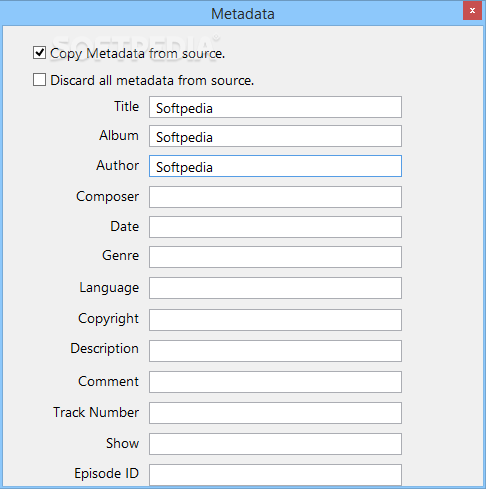Focus the Author text box
Screen dimensions: 486x489
275,166
